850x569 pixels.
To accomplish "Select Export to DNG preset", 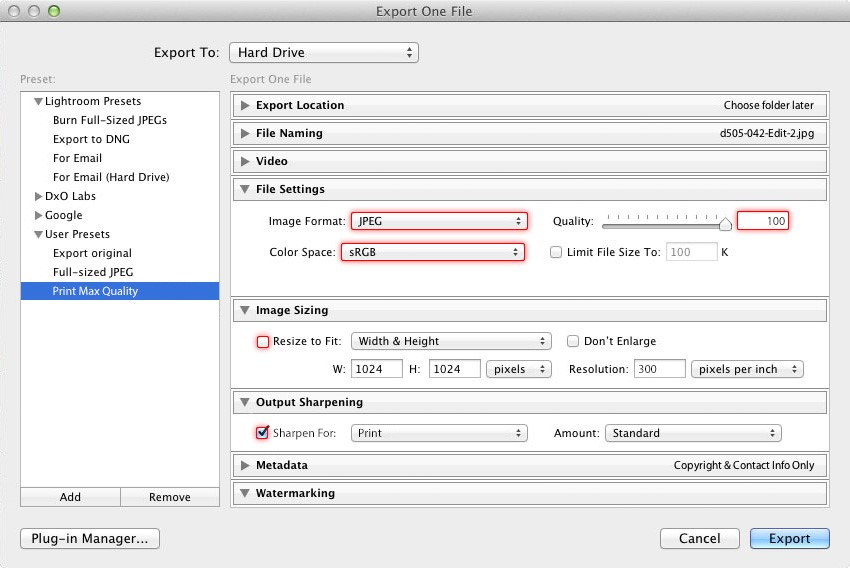I will (92, 139).
